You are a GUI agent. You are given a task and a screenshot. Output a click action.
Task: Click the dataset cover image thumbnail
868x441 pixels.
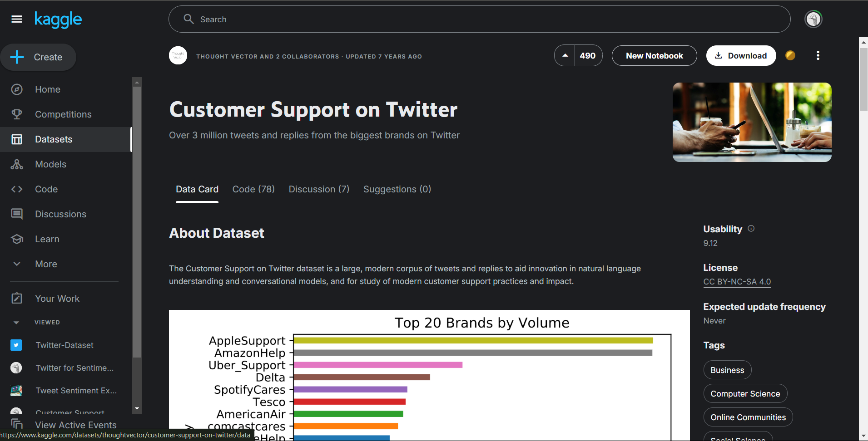click(x=752, y=122)
